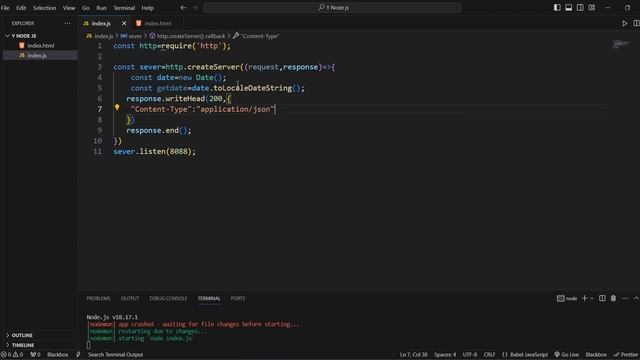
Task: Open index.html in the Explorer tree
Action: click(40, 46)
